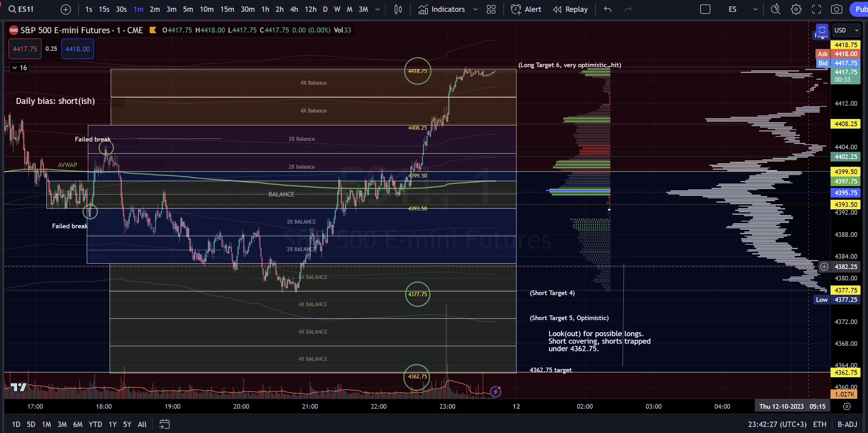Switch to 4h timeframe
Image resolution: width=868 pixels, height=433 pixels.
(x=294, y=9)
